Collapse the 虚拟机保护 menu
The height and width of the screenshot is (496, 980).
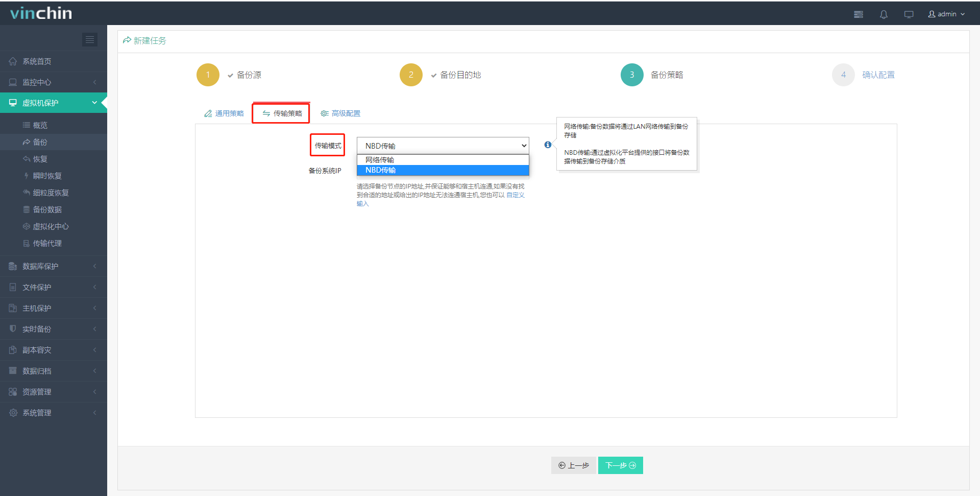[54, 103]
